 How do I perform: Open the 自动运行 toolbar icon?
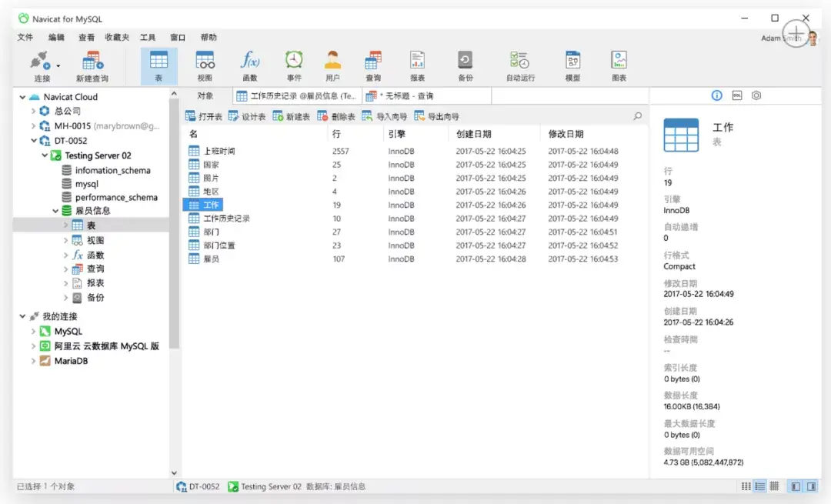click(x=520, y=66)
